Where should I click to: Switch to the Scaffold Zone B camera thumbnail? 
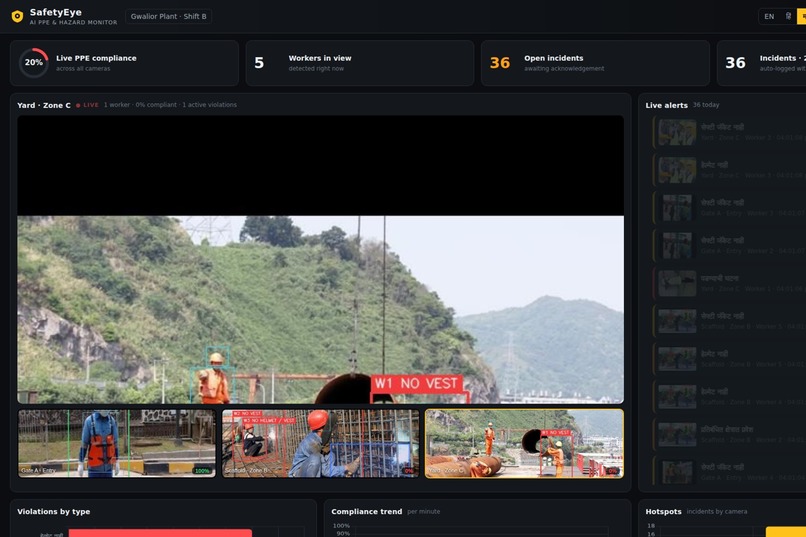tap(321, 443)
